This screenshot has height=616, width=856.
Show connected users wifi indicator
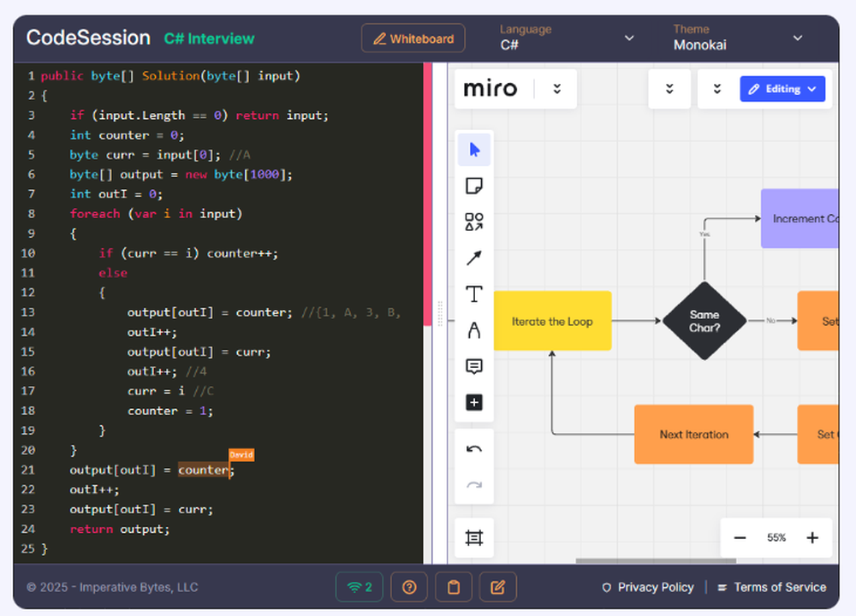click(x=360, y=587)
